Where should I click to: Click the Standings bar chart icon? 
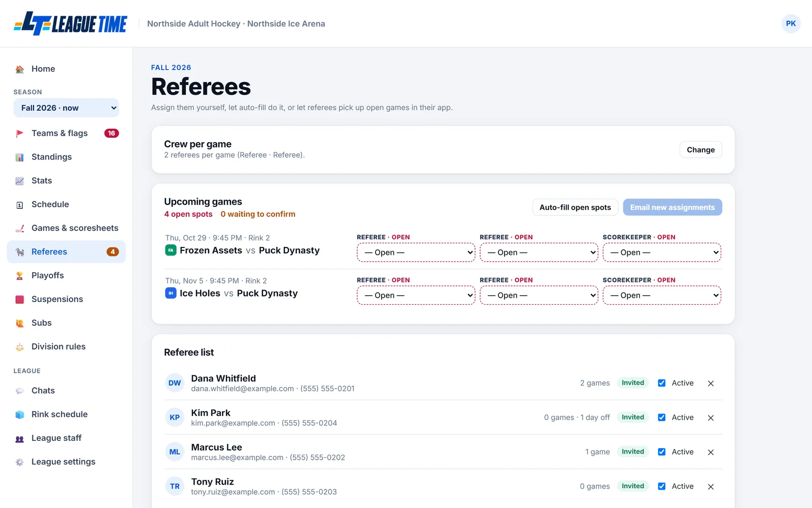point(20,157)
